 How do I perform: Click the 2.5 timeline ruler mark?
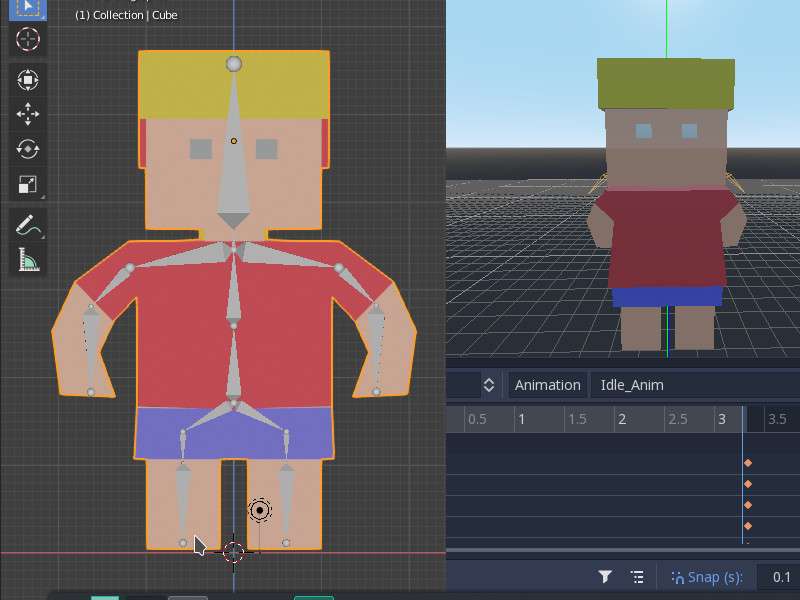point(678,419)
